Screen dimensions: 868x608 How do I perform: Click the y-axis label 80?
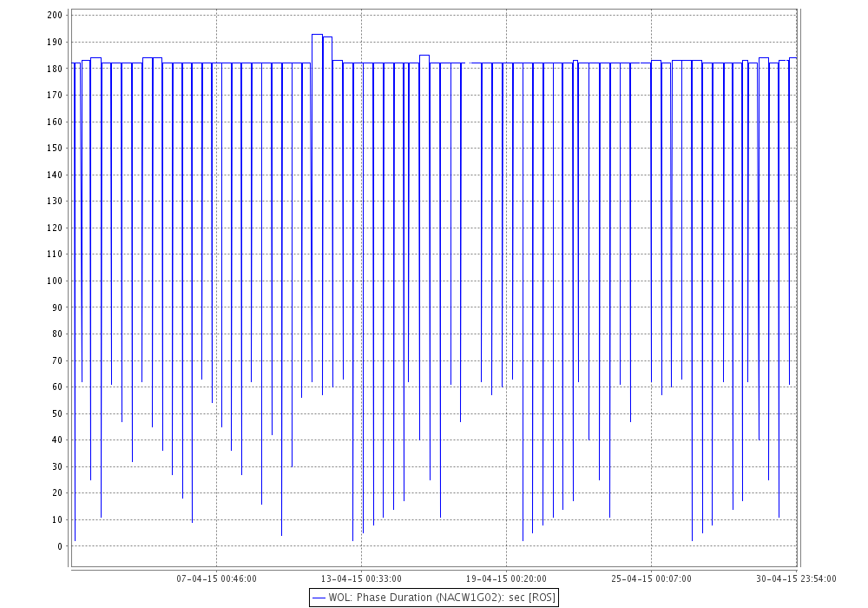click(57, 334)
